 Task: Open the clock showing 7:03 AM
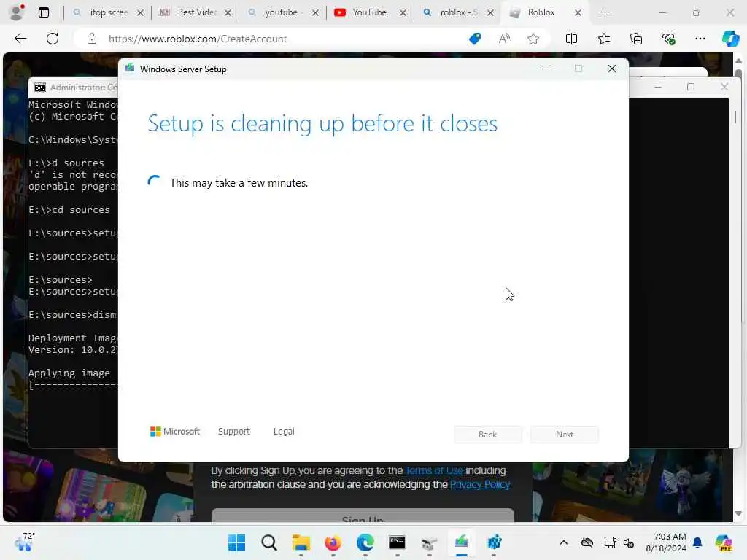[x=666, y=542]
